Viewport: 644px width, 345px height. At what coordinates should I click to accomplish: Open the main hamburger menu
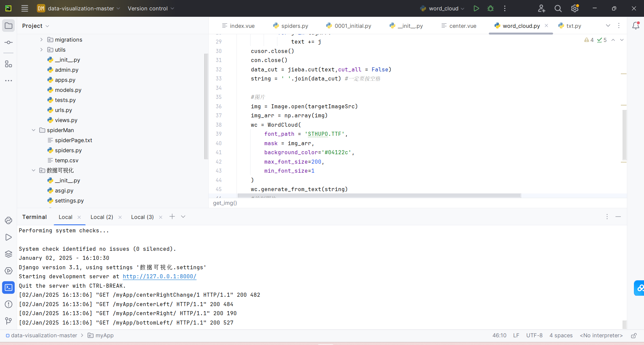(25, 8)
